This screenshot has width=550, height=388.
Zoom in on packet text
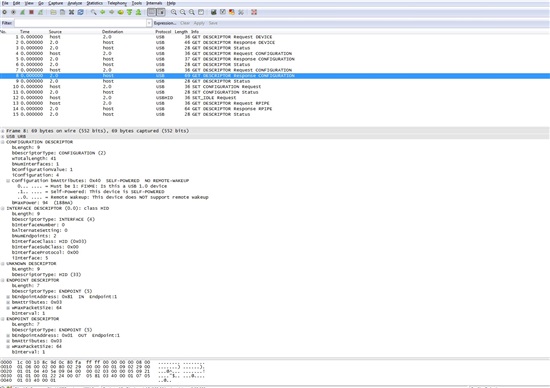click(x=174, y=12)
